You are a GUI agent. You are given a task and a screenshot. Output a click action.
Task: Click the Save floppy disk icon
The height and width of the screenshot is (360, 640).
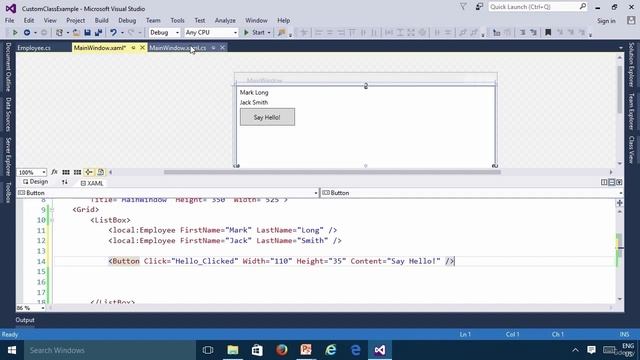pyautogui.click(x=87, y=32)
